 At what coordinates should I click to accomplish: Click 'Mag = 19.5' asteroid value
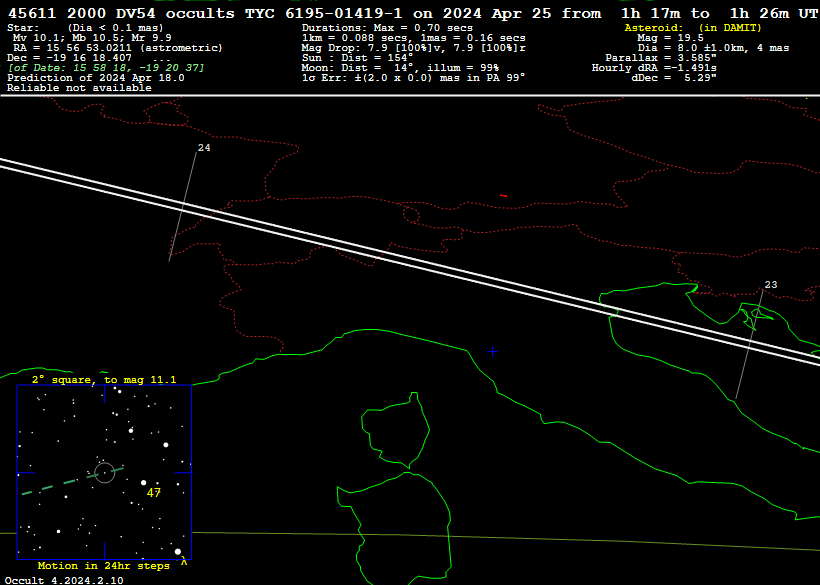tap(670, 38)
